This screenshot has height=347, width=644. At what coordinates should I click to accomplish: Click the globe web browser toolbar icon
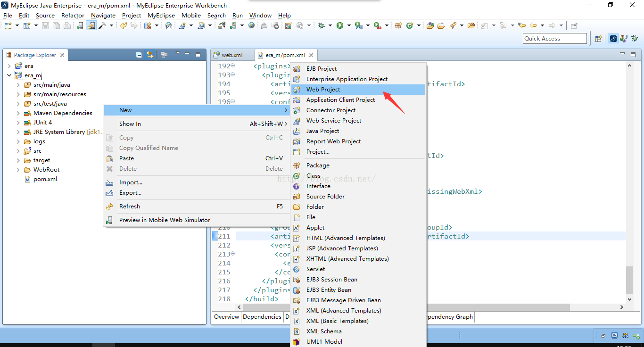tap(251, 25)
